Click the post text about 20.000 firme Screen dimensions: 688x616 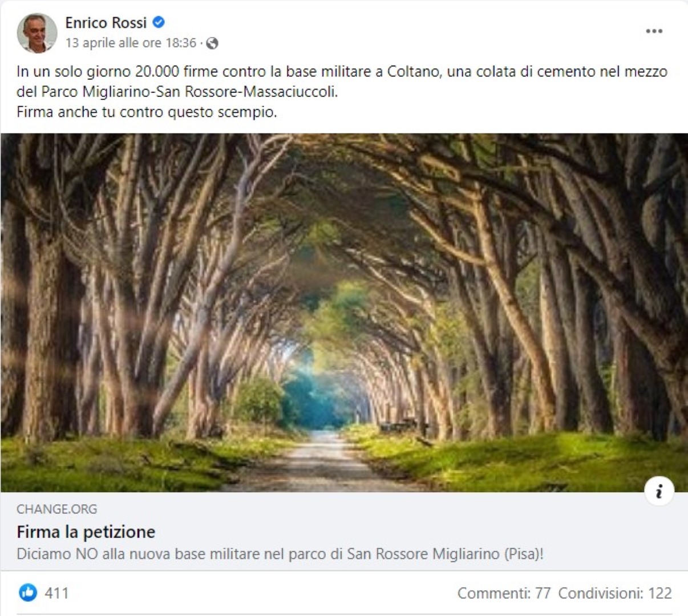pos(342,72)
